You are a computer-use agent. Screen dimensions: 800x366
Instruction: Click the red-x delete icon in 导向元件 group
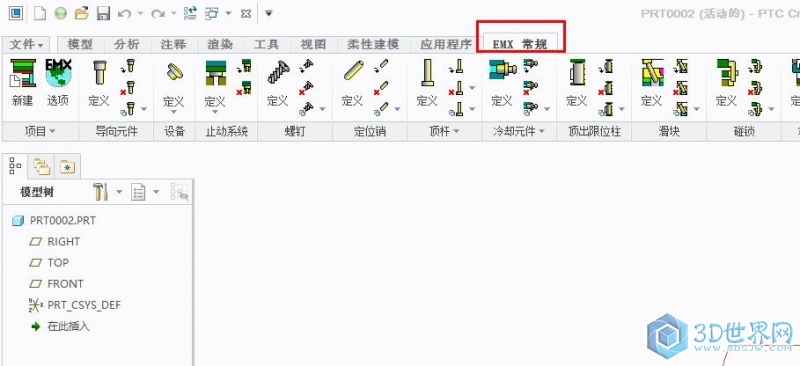[127, 88]
